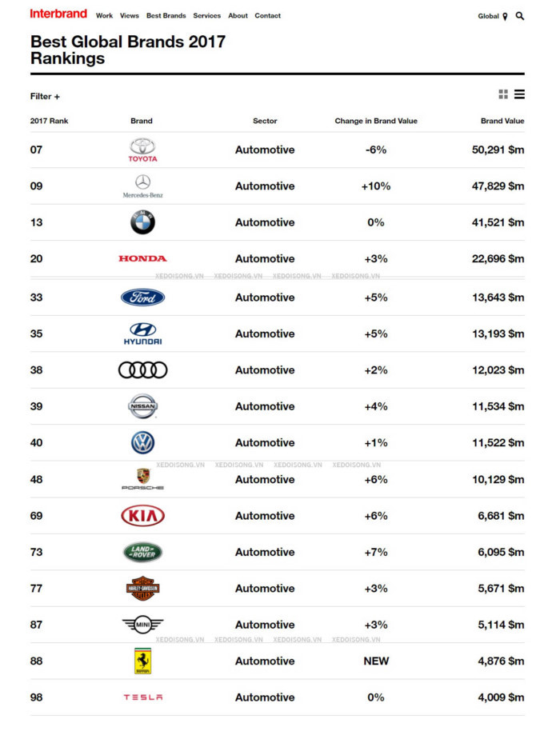Screen dimensions: 560x735
Task: Open the Global location selector
Action: 492,16
